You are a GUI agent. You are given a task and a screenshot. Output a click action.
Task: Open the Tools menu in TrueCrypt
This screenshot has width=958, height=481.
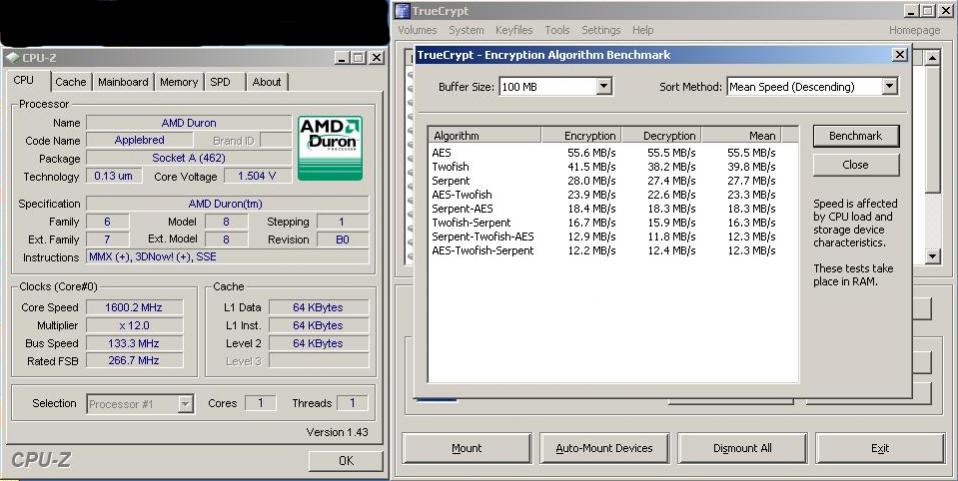tap(557, 30)
